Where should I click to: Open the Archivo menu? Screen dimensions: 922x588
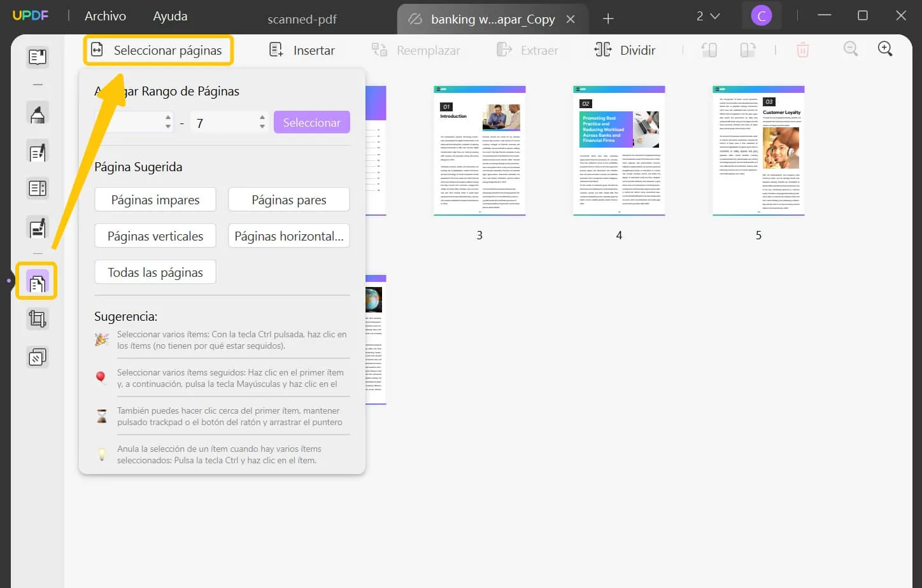click(x=105, y=16)
